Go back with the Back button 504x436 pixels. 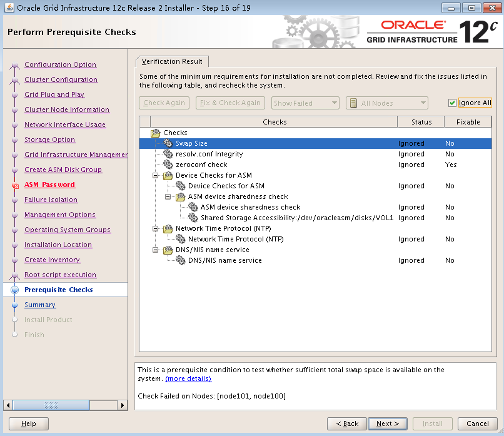point(347,423)
